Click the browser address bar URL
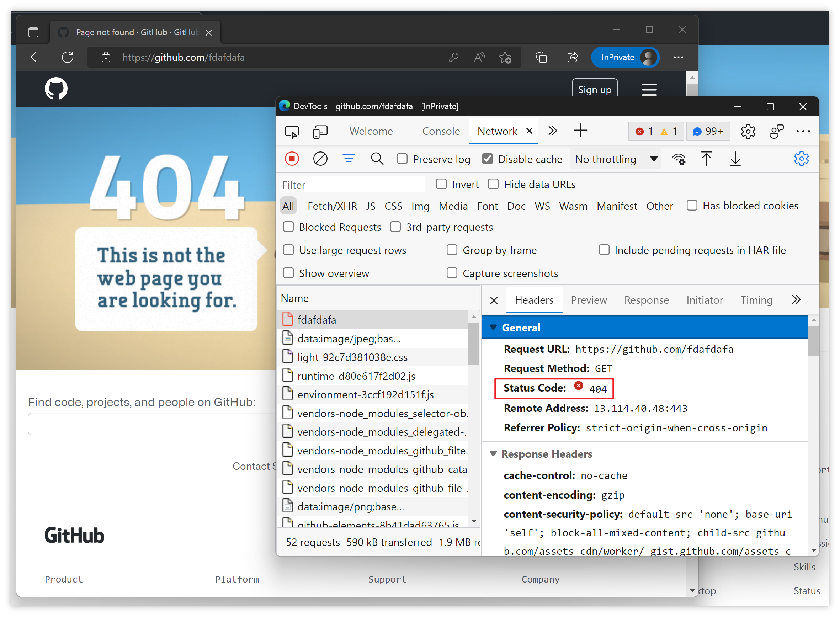The image size is (840, 617). click(184, 57)
